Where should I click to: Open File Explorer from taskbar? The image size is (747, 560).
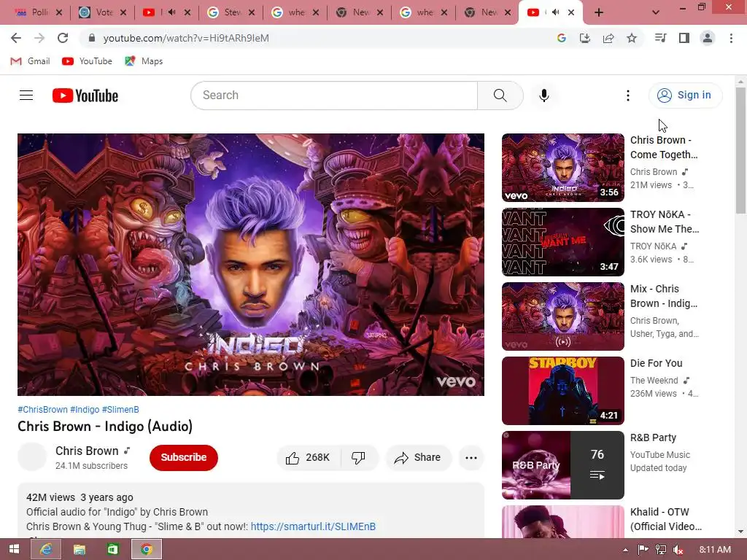pyautogui.click(x=79, y=549)
